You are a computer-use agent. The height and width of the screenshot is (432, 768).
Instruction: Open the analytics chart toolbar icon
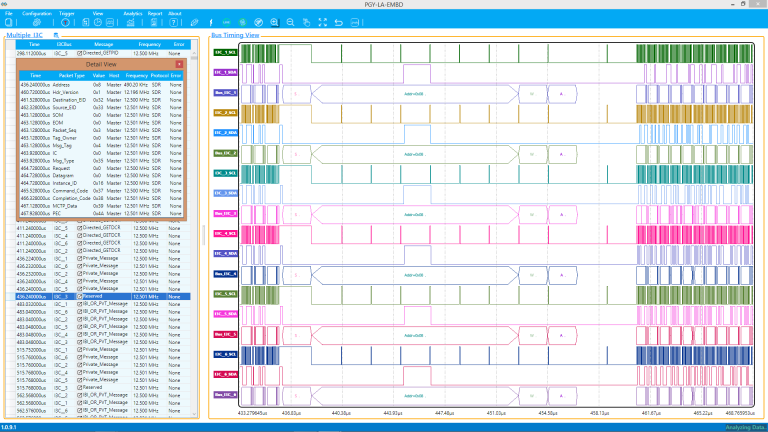(130, 23)
